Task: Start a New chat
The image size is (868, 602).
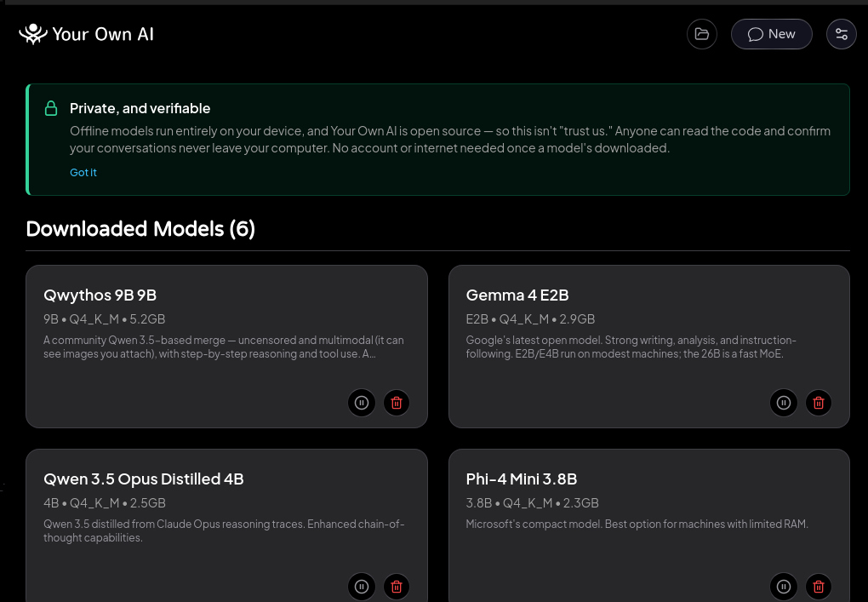Action: coord(772,34)
